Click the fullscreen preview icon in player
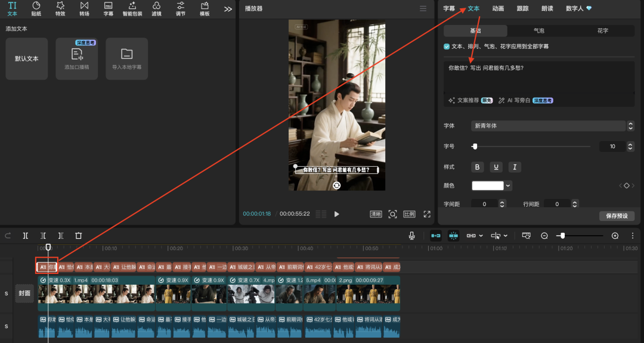Image resolution: width=644 pixels, height=343 pixels. pos(427,214)
